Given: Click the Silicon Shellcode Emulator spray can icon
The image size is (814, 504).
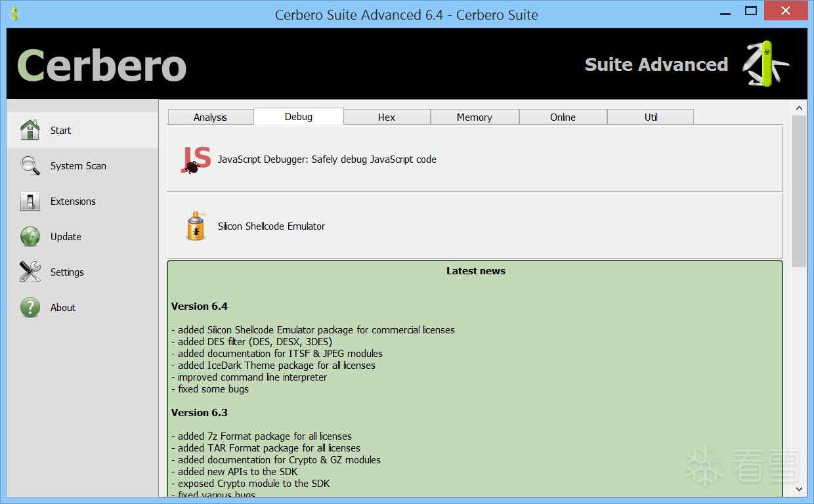Looking at the screenshot, I should click(196, 226).
